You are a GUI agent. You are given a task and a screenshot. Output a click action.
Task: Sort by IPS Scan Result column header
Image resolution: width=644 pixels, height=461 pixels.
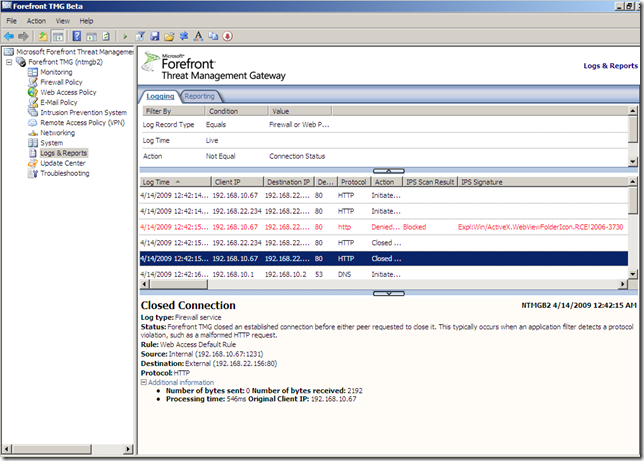pos(430,182)
